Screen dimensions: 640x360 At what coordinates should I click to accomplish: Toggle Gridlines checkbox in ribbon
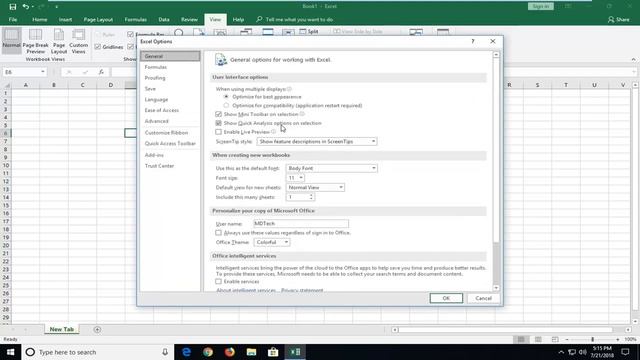98,47
